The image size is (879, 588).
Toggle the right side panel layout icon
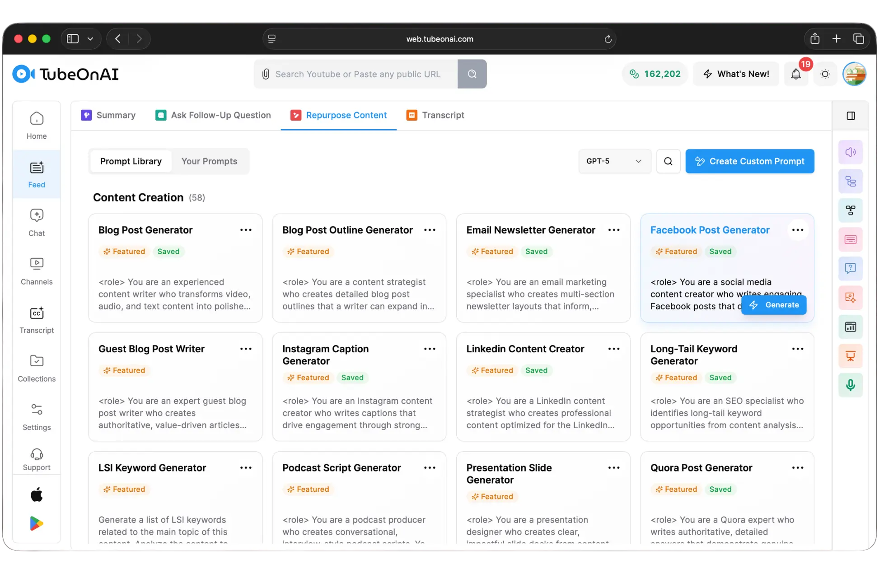coord(851,116)
